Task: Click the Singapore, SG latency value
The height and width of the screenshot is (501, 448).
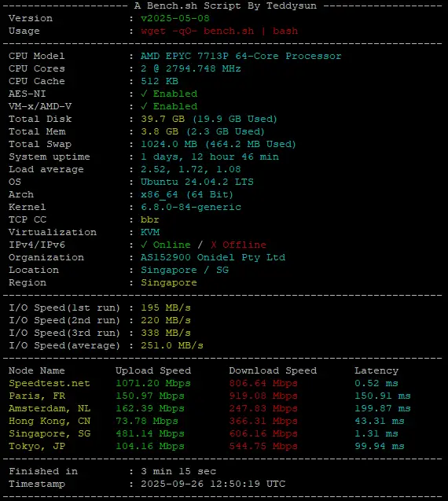Action: pos(376,433)
